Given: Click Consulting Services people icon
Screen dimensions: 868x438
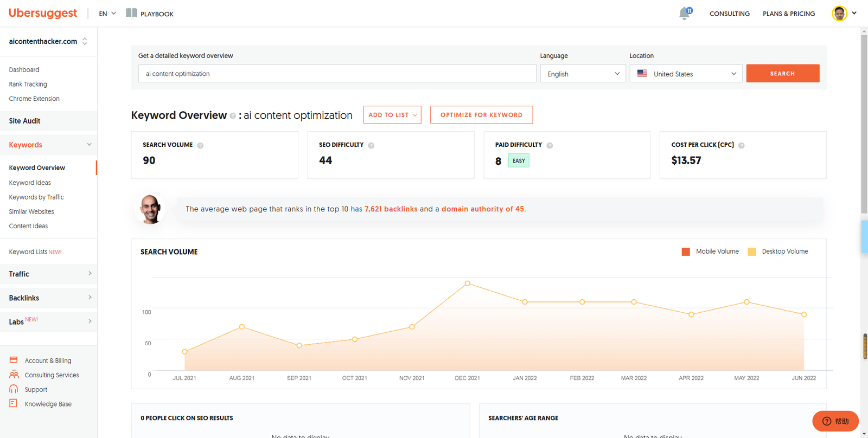Looking at the screenshot, I should [x=14, y=375].
